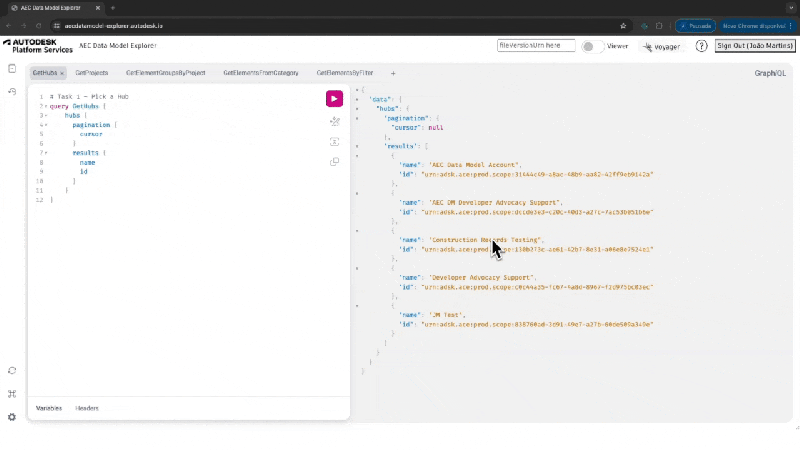Click the '# Task 1 – Pick a Hub' comment line
This screenshot has width=800, height=450.
89,96
